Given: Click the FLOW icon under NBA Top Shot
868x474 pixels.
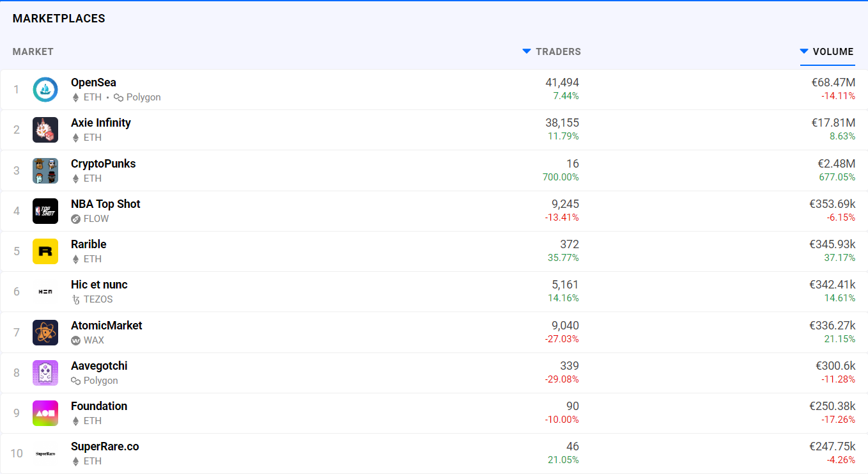Looking at the screenshot, I should (75, 219).
